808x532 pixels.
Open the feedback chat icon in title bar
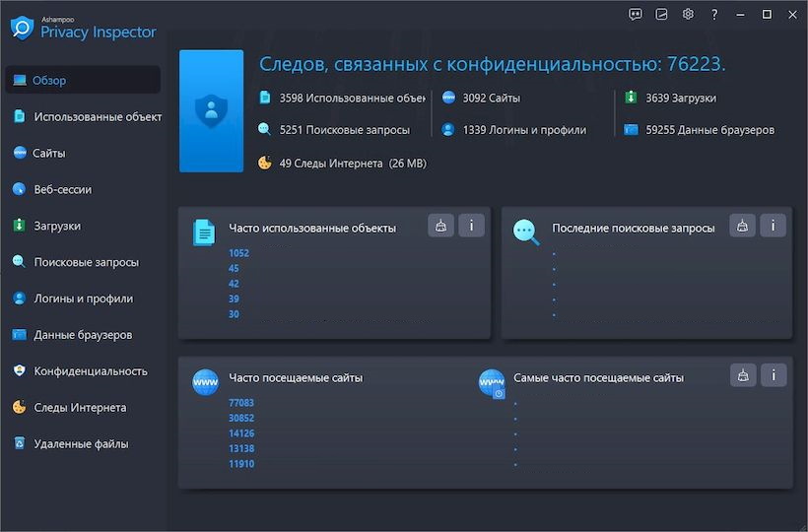(636, 15)
